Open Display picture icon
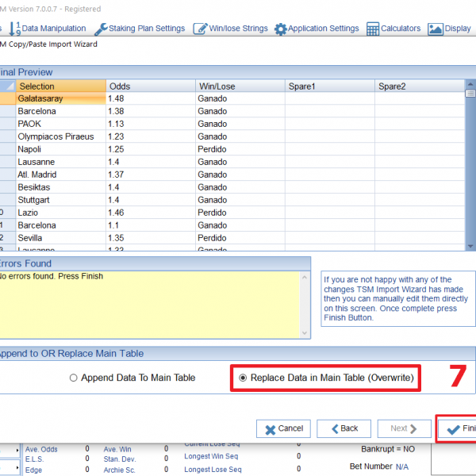 click(436, 29)
